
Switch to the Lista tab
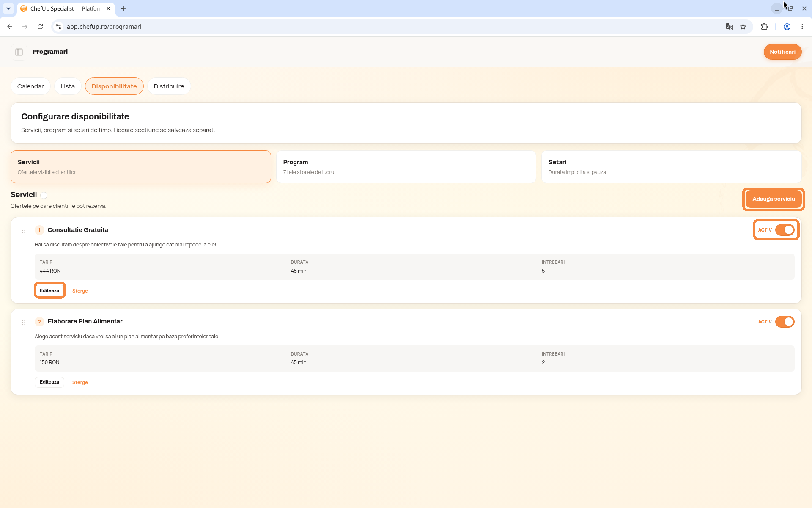tap(68, 86)
